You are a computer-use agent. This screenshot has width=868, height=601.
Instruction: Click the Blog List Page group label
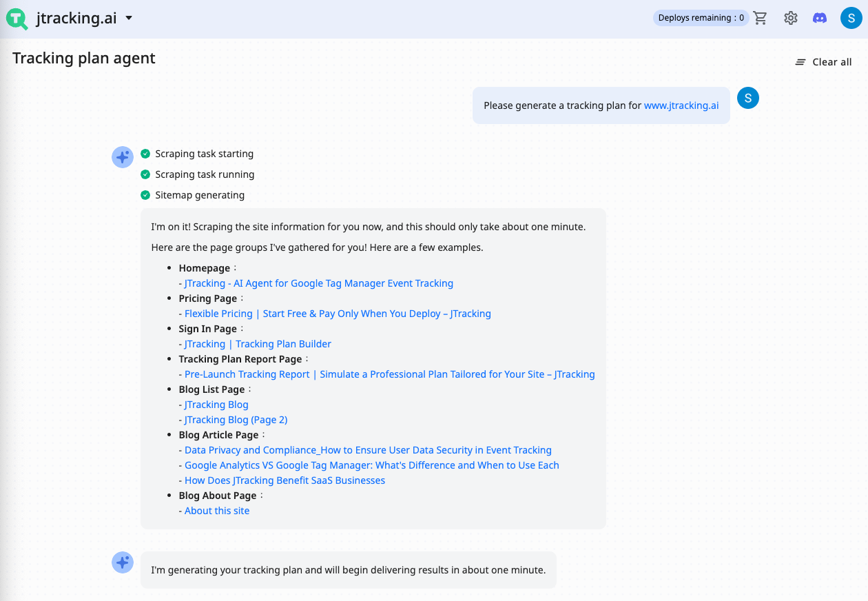(x=212, y=389)
